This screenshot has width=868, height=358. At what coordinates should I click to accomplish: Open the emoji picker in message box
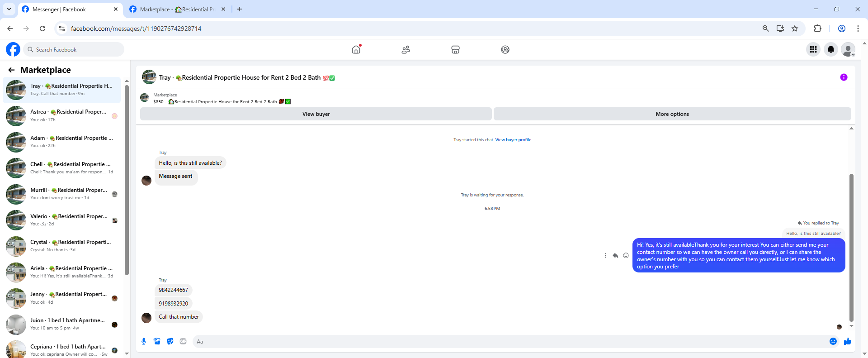coord(833,341)
